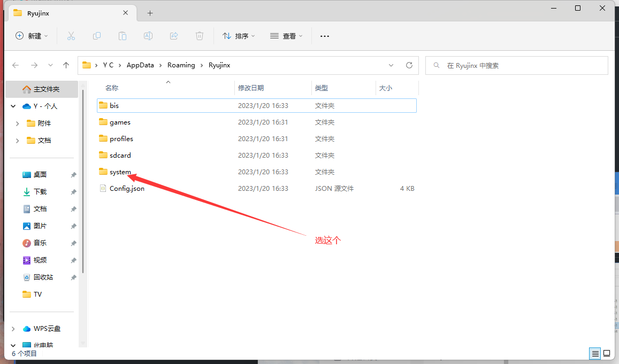Click the Delete trash icon
This screenshot has height=364, width=619.
click(x=200, y=36)
